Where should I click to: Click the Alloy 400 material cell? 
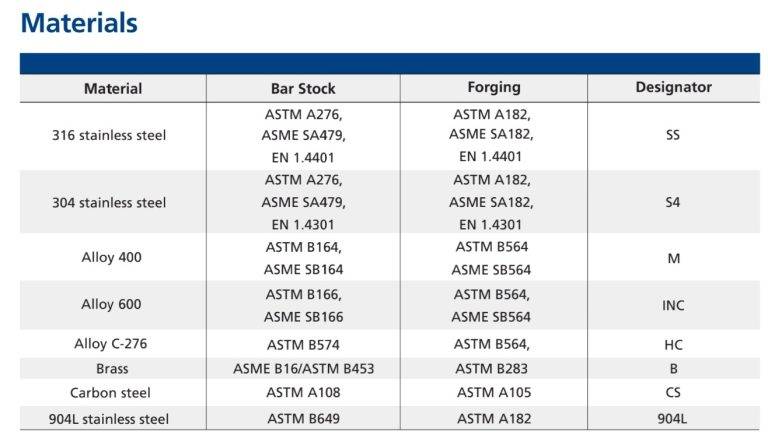112,257
